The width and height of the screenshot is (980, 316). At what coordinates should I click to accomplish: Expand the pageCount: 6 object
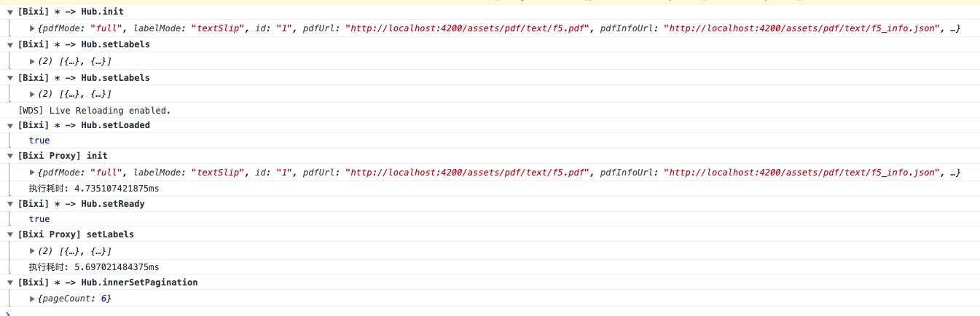click(x=33, y=299)
